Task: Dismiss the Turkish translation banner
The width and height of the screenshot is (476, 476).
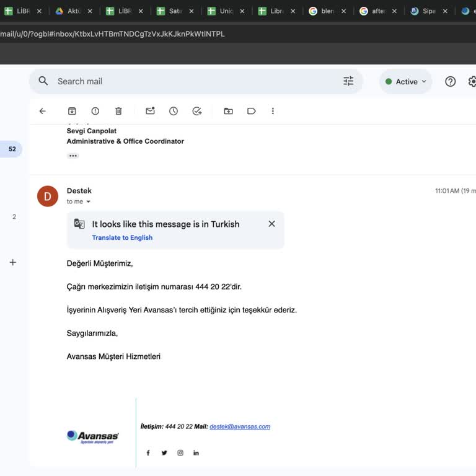Action: (271, 224)
